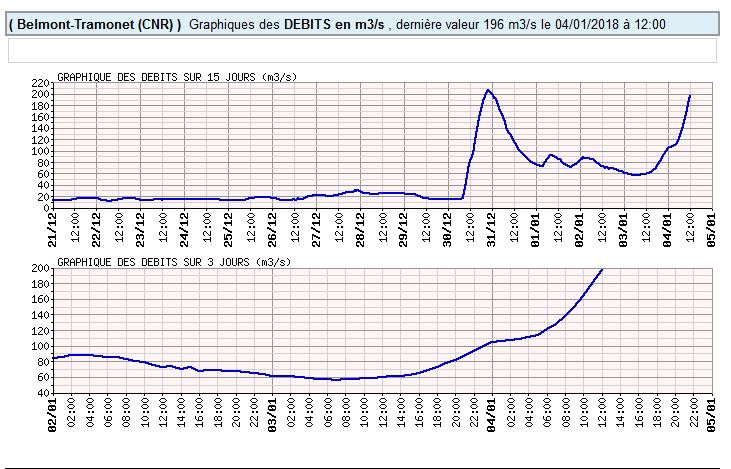Select the 31/12 date label on the 15-day axis

tap(492, 226)
